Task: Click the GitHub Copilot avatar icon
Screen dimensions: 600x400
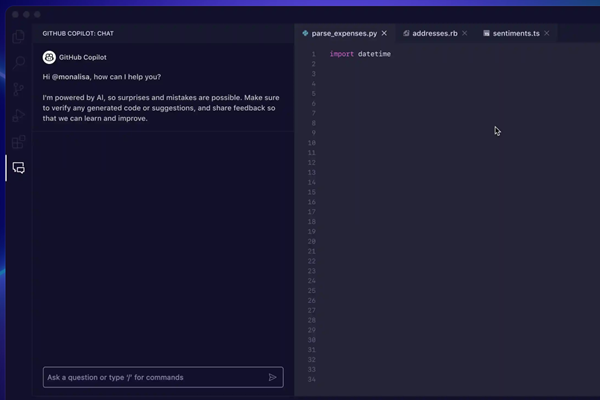Action: 49,57
